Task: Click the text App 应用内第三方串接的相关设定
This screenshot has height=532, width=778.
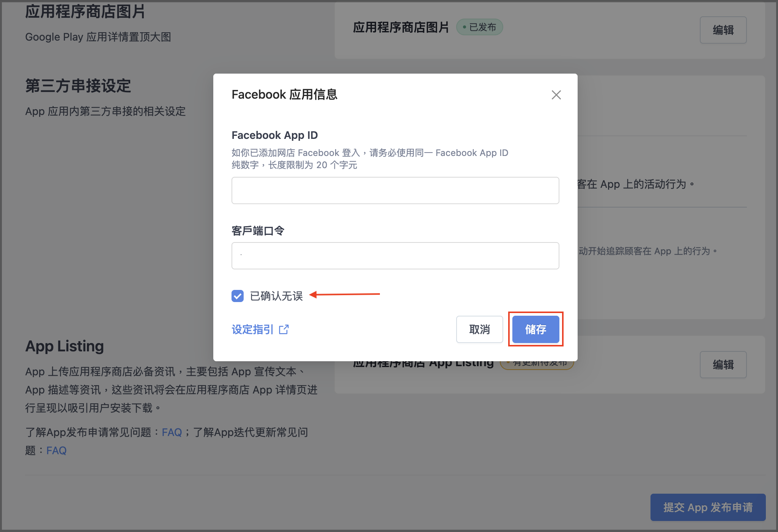Action: click(106, 111)
